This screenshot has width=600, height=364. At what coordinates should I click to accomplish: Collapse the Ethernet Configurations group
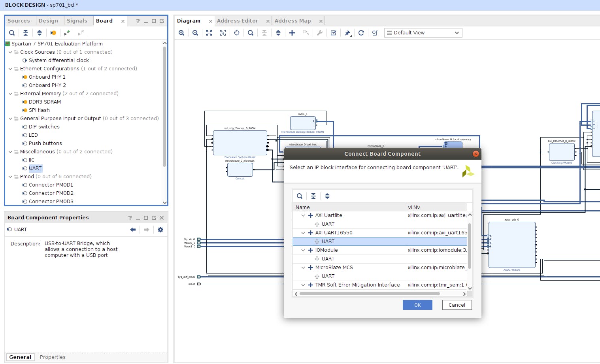pyautogui.click(x=10, y=69)
